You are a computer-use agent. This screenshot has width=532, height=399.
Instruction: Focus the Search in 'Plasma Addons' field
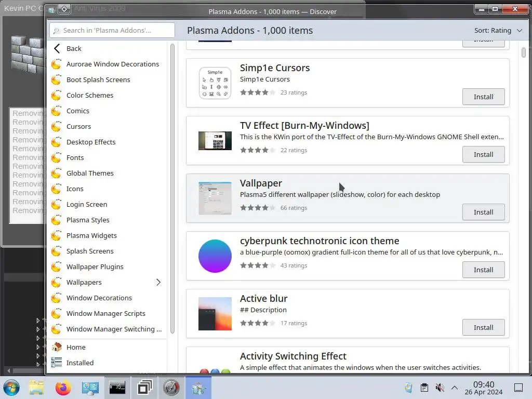[112, 31]
